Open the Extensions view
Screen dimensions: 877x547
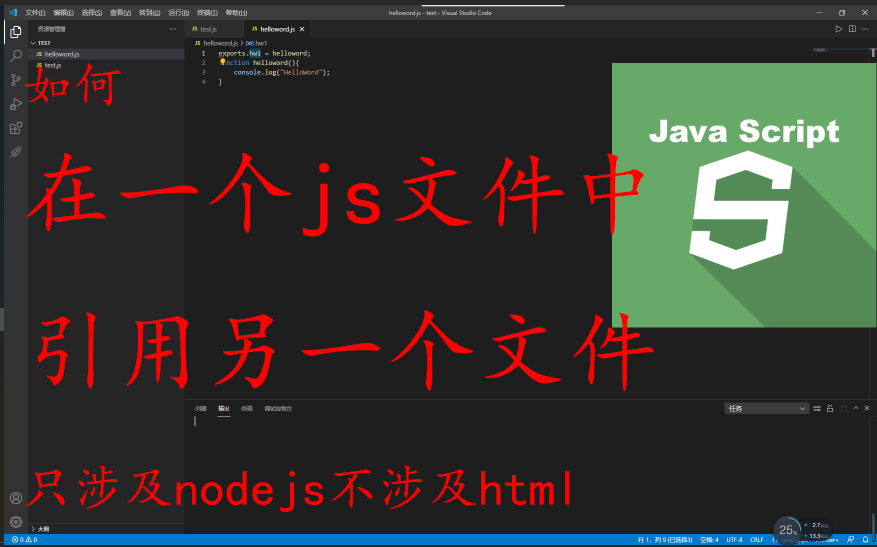click(16, 128)
